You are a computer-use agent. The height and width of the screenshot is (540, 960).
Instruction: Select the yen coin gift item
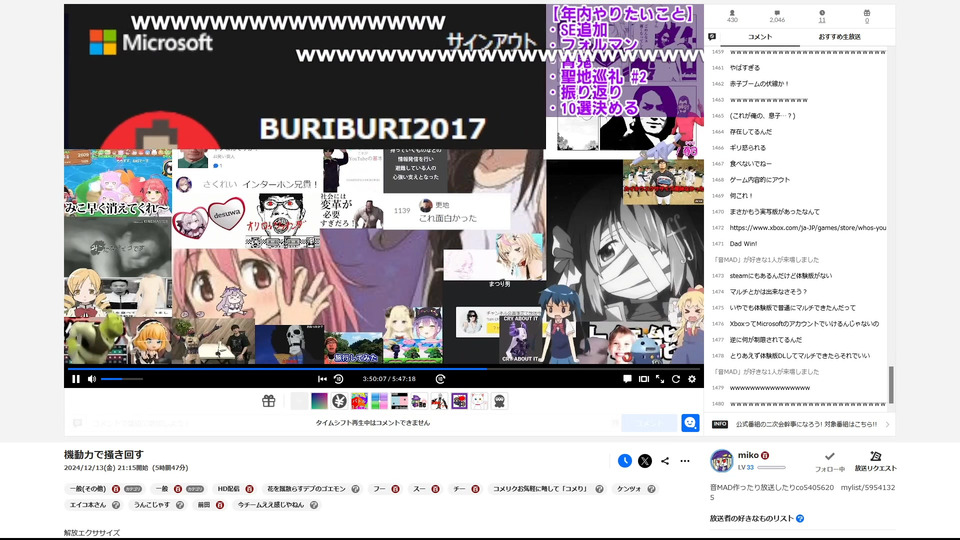339,401
